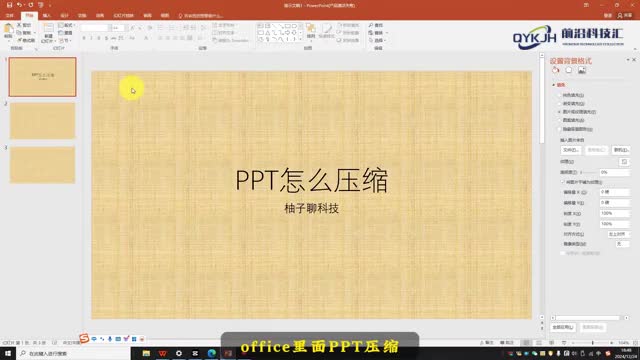
Task: Open the Mirror type (镜像类型) dropdown
Action: tap(622, 244)
